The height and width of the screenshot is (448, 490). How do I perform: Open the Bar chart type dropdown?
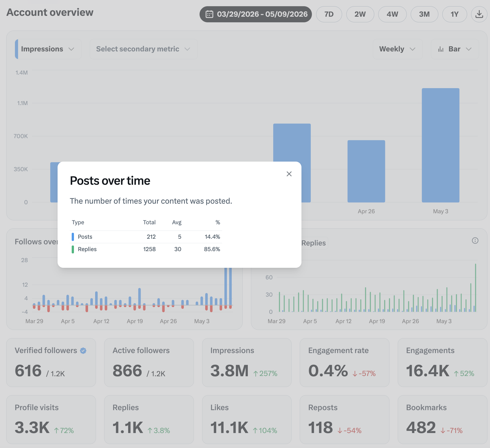(455, 49)
